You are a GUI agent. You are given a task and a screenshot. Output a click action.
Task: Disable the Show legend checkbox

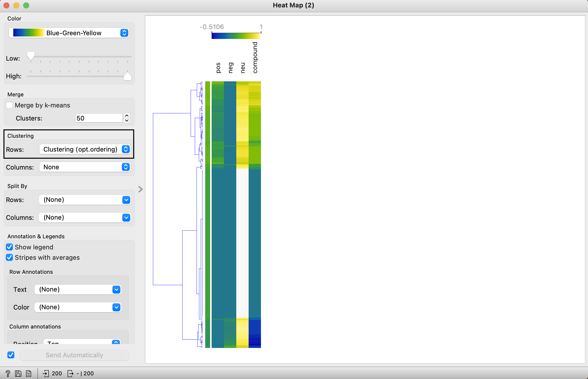click(9, 247)
